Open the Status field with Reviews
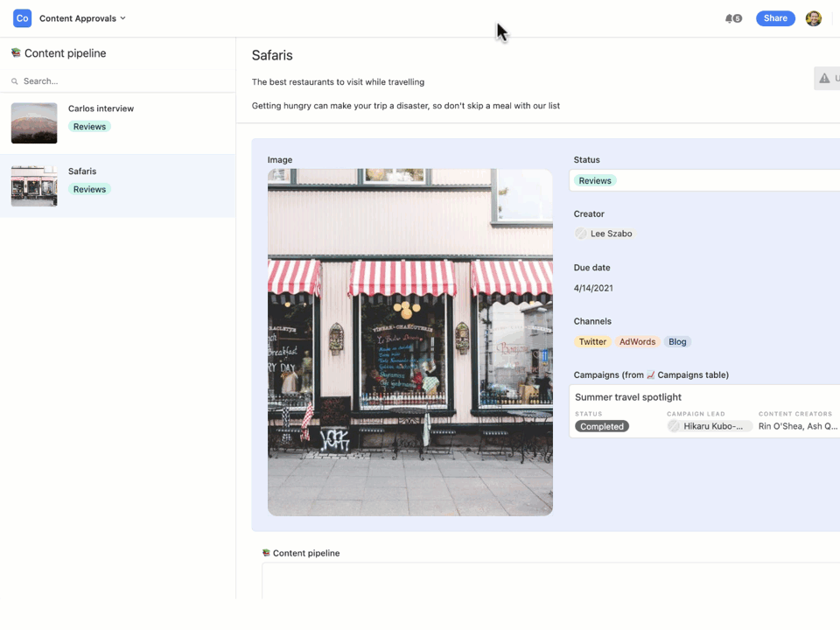840x630 pixels. click(703, 180)
